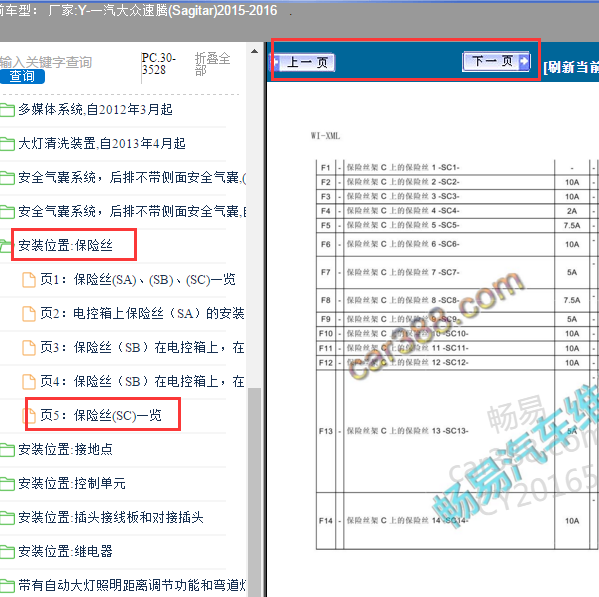Click the tree panel scroll-up arrow
The height and width of the screenshot is (597, 599).
click(254, 51)
